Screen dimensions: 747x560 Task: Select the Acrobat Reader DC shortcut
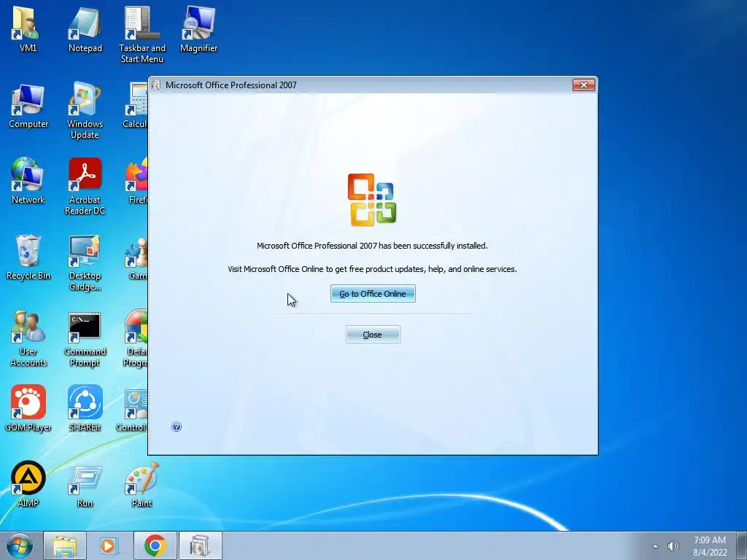point(85,187)
